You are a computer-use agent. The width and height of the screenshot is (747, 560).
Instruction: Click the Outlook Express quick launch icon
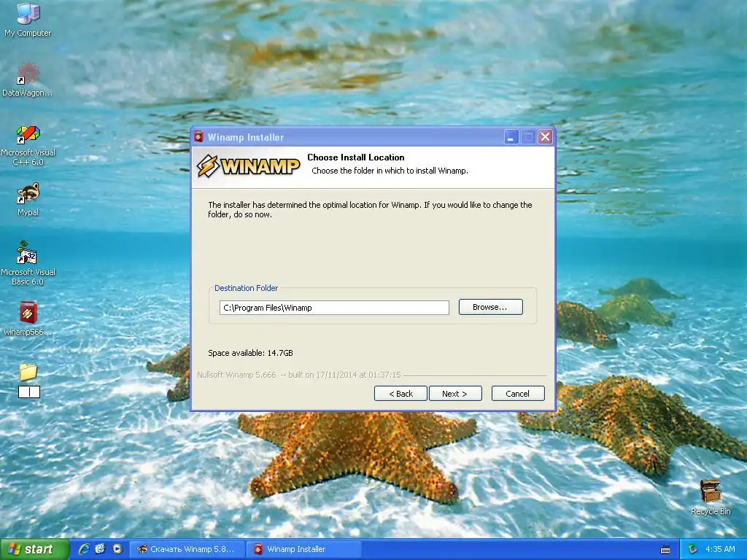pyautogui.click(x=101, y=549)
